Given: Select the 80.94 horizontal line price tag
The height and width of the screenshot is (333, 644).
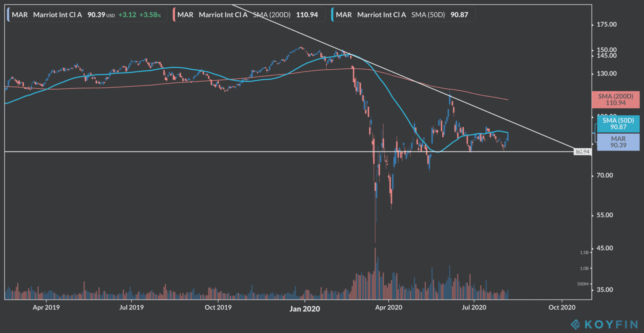Looking at the screenshot, I should pos(583,152).
